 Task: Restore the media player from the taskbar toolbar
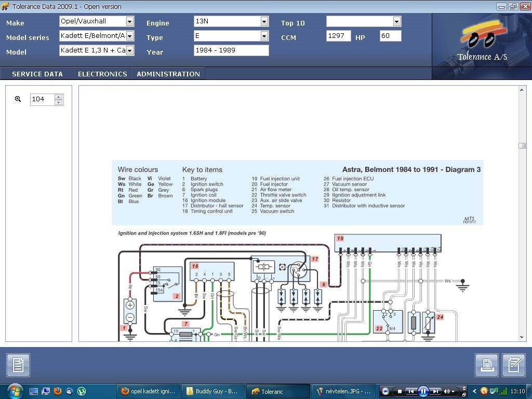[x=464, y=394]
